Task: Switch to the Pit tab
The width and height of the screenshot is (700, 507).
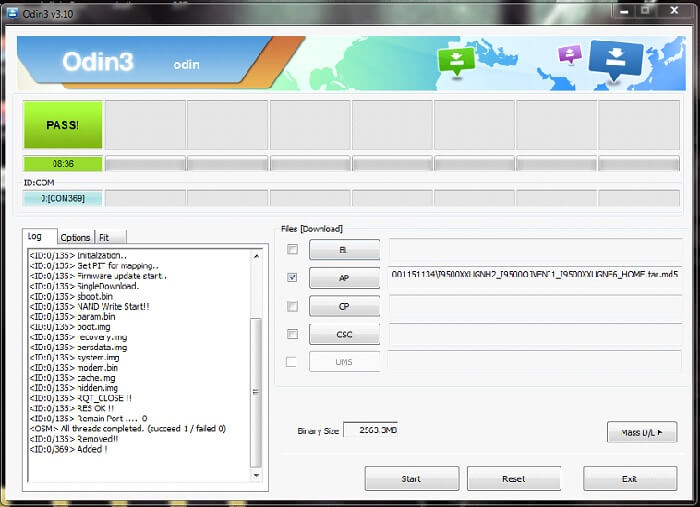Action: (x=110, y=237)
